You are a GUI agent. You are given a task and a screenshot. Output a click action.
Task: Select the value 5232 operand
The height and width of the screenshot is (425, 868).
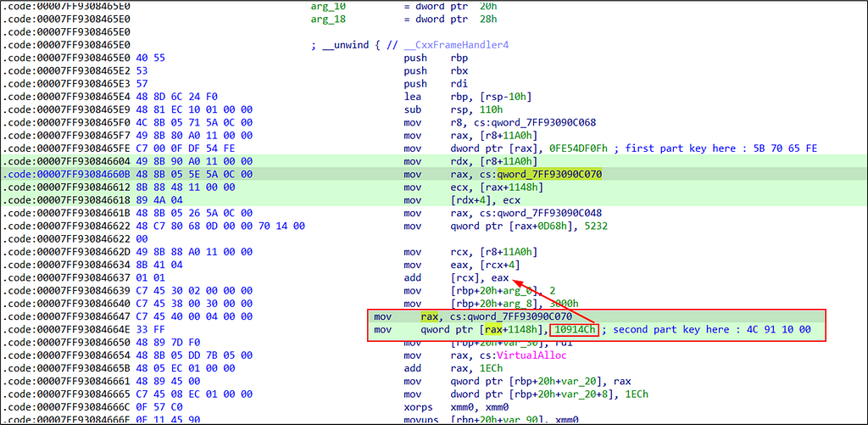click(x=598, y=226)
